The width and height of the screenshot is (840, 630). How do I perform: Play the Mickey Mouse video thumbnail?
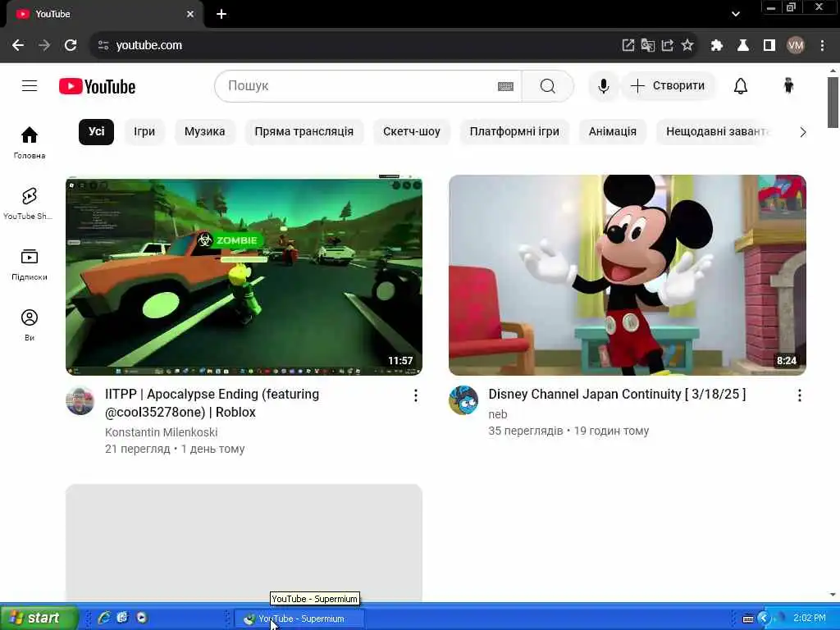pyautogui.click(x=628, y=275)
